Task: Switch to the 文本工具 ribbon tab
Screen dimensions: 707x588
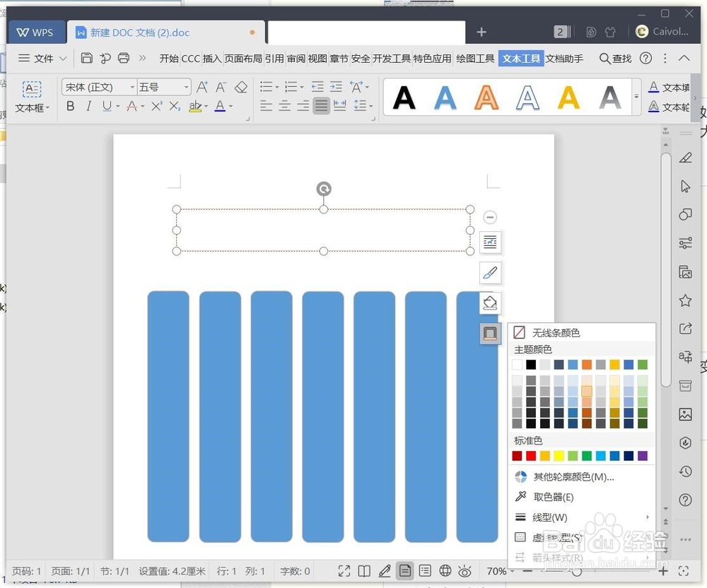Action: pyautogui.click(x=521, y=59)
